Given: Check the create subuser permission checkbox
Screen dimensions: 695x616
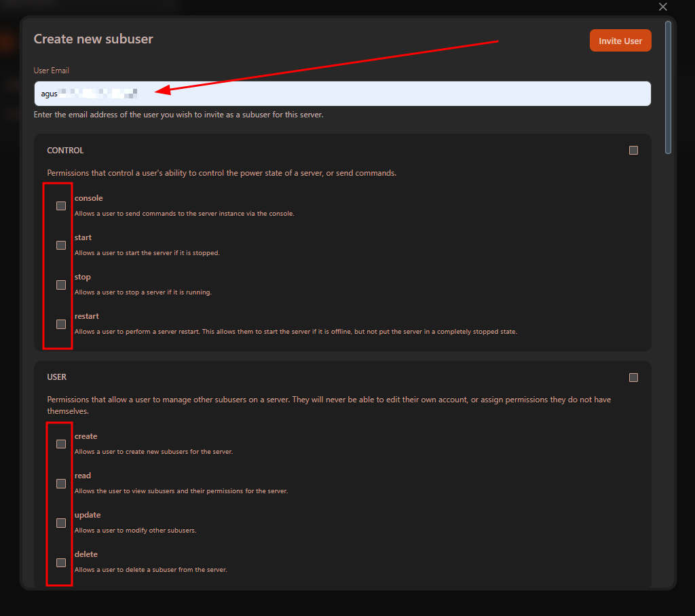Looking at the screenshot, I should [61, 444].
